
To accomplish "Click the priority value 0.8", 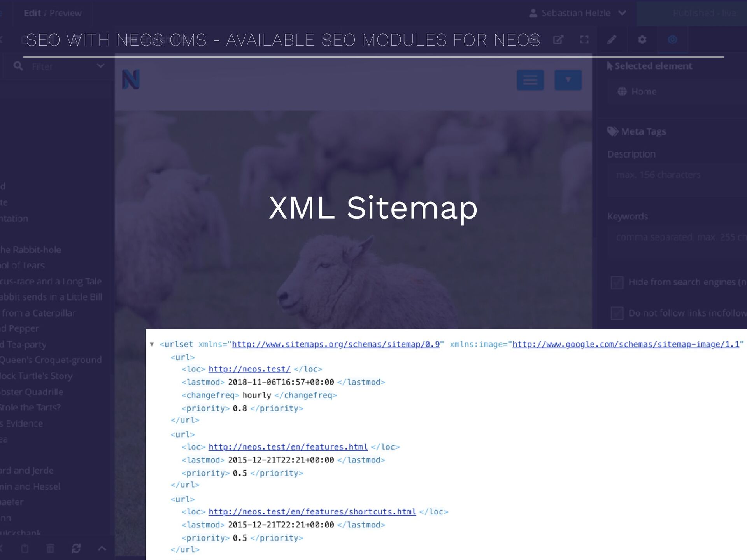I will [240, 408].
